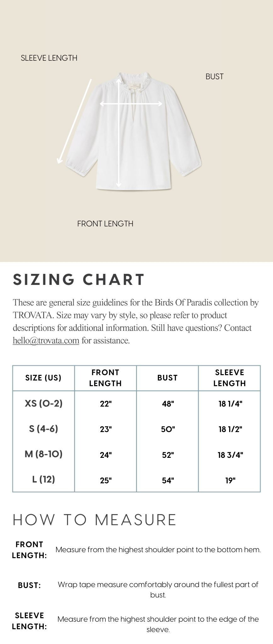Click the hello@trovata.com email link
The image size is (273, 644).
[46, 341]
